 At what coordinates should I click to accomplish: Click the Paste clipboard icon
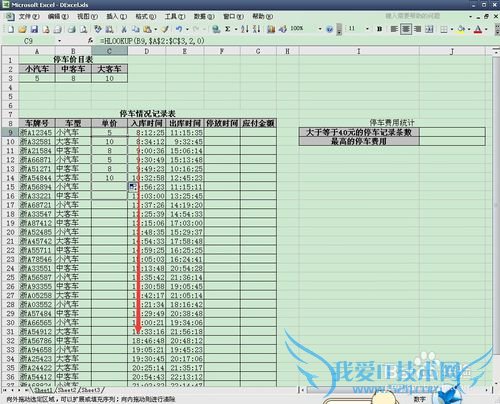(x=147, y=29)
